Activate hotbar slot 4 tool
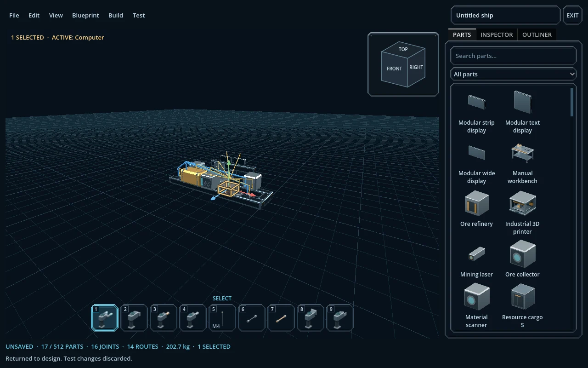 click(x=193, y=318)
